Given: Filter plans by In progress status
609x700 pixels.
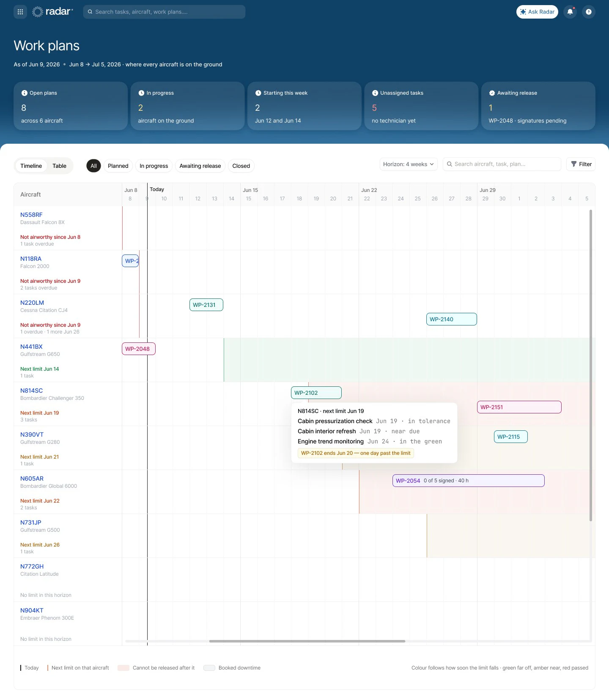Looking at the screenshot, I should click(154, 166).
